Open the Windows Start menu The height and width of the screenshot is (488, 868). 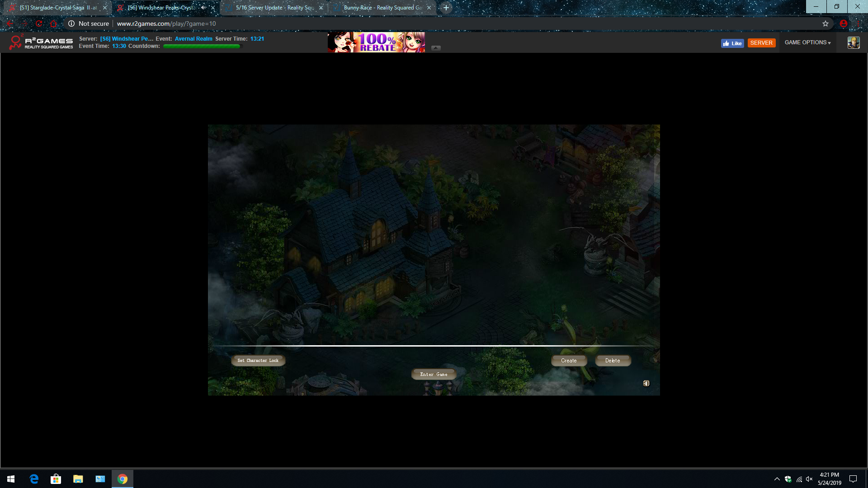11,479
